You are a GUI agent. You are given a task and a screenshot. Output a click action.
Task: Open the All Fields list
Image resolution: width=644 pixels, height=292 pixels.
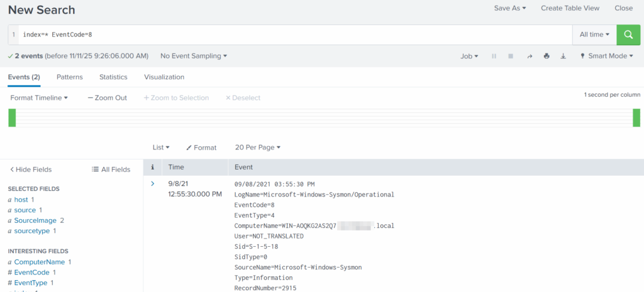coord(111,170)
